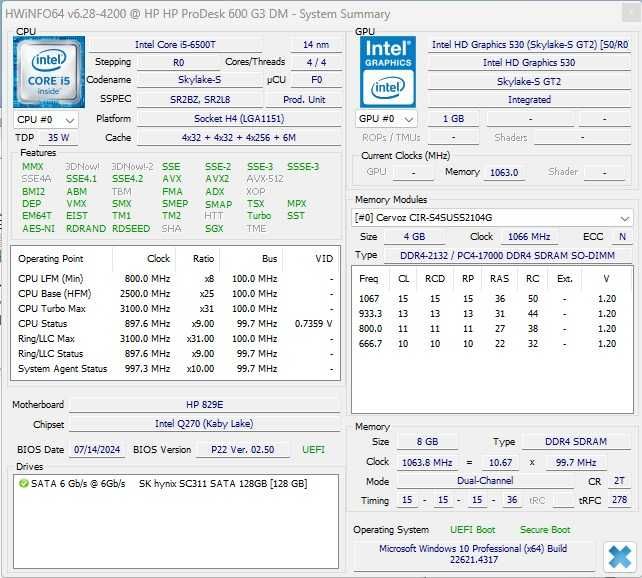Click the module clock 1066 MHz field
Screen dimensions: 642x578
click(529, 237)
